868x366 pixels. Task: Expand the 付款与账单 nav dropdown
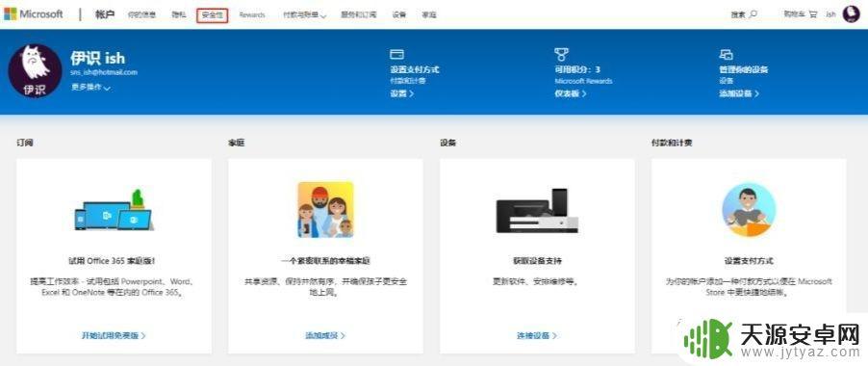304,15
